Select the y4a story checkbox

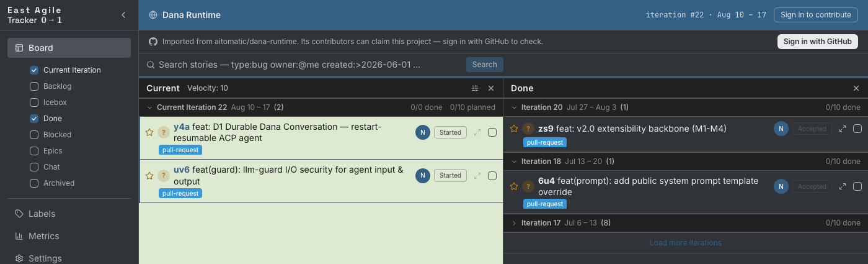(x=492, y=132)
